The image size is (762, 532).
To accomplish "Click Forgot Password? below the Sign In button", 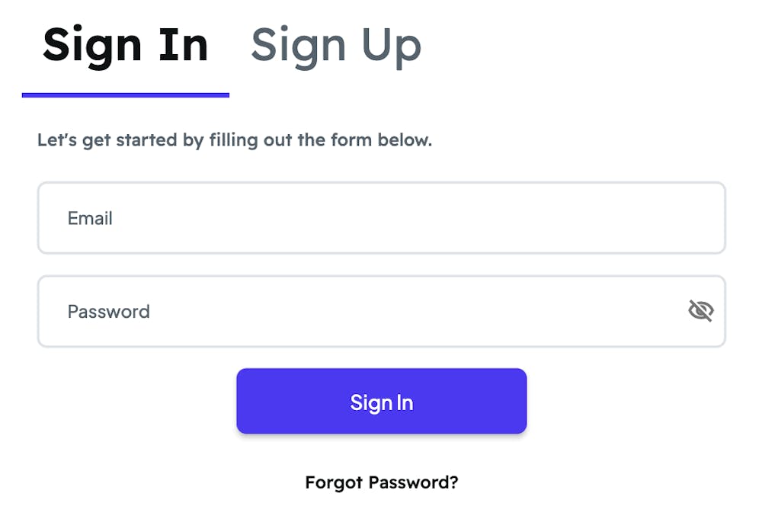I will [x=381, y=482].
